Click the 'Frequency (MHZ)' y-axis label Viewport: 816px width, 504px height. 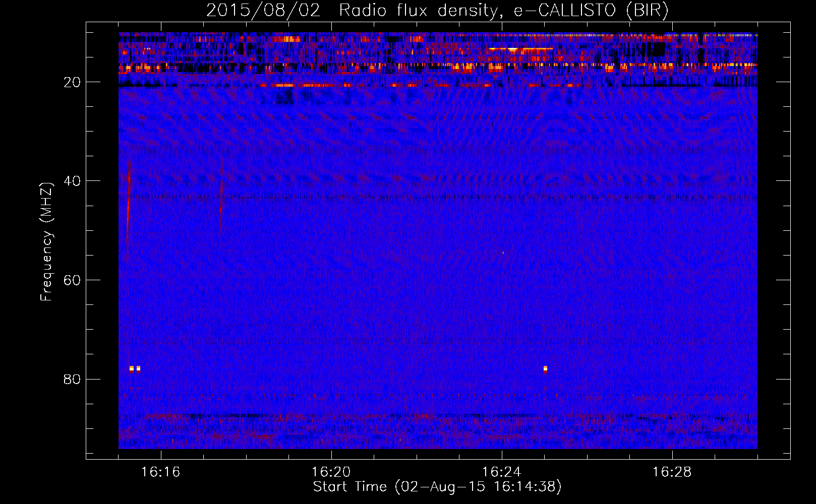pyautogui.click(x=46, y=242)
